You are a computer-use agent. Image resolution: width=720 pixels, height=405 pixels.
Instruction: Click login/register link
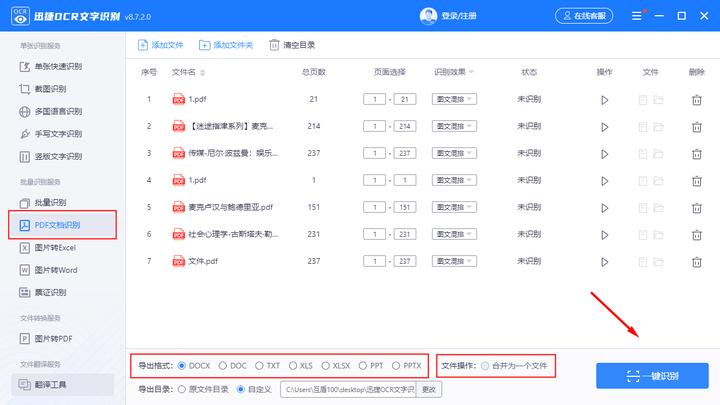click(x=459, y=16)
